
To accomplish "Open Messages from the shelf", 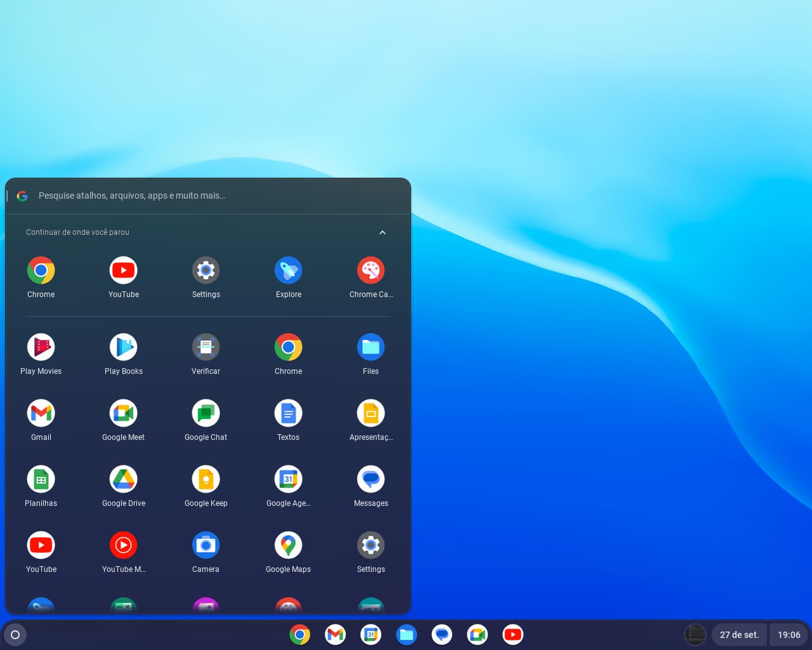I will coord(442,635).
